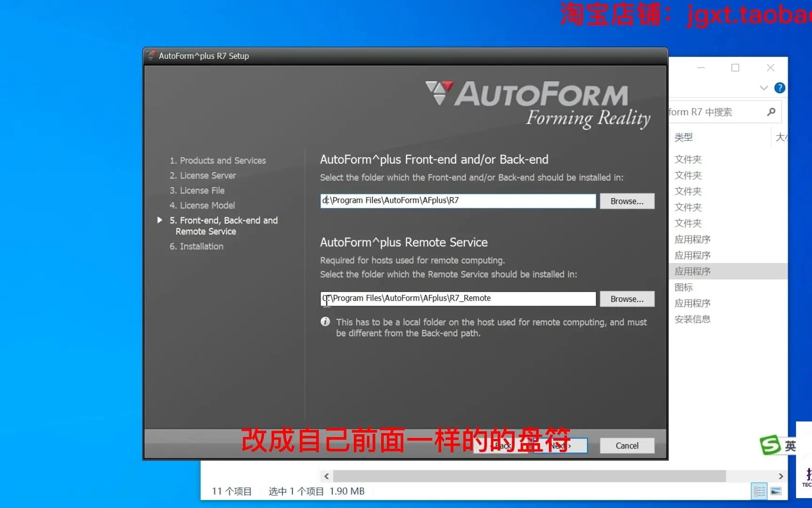
Task: Switch Explorer to large icons view
Action: click(x=776, y=492)
